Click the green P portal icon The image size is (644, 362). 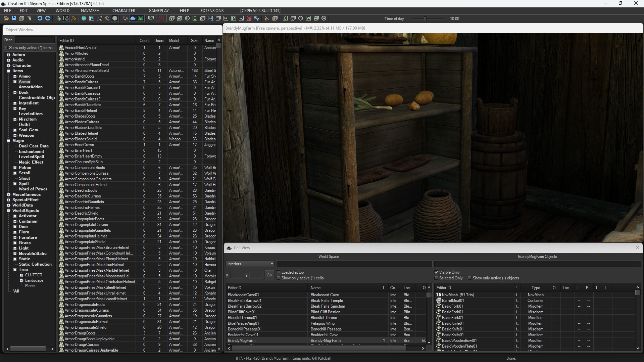pos(234,18)
